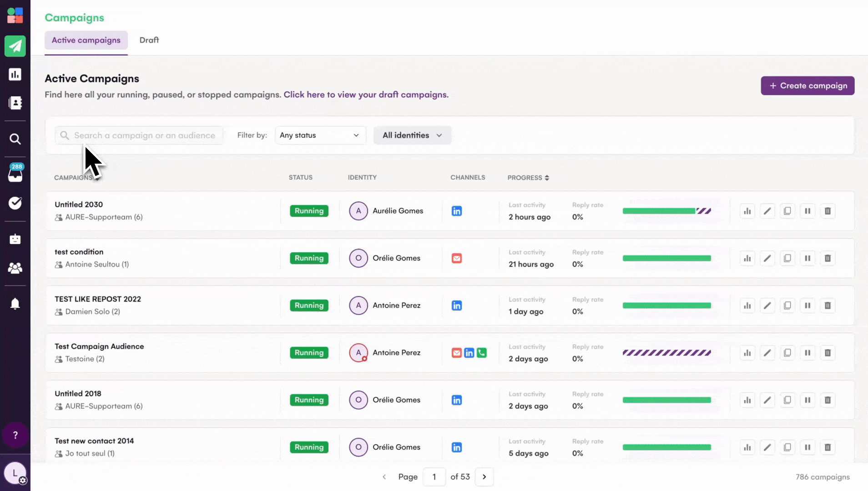Select the Active campaigns tab
Screen dimensions: 868x491
(x=86, y=40)
